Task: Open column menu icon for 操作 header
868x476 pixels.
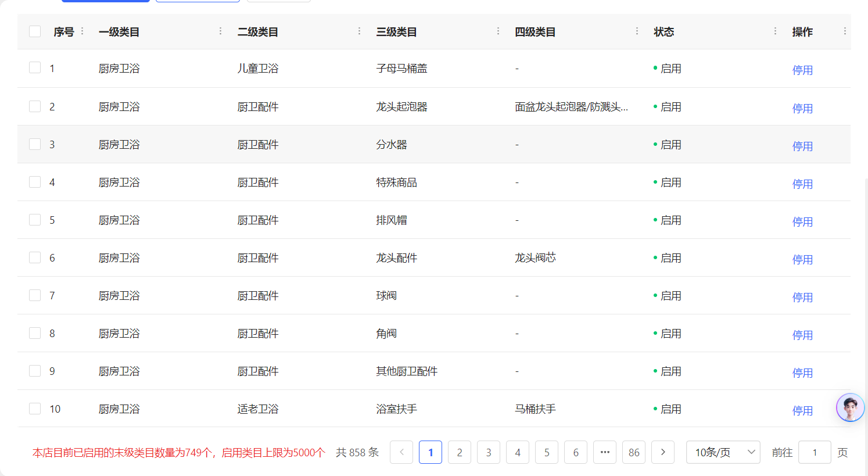Action: coord(844,31)
